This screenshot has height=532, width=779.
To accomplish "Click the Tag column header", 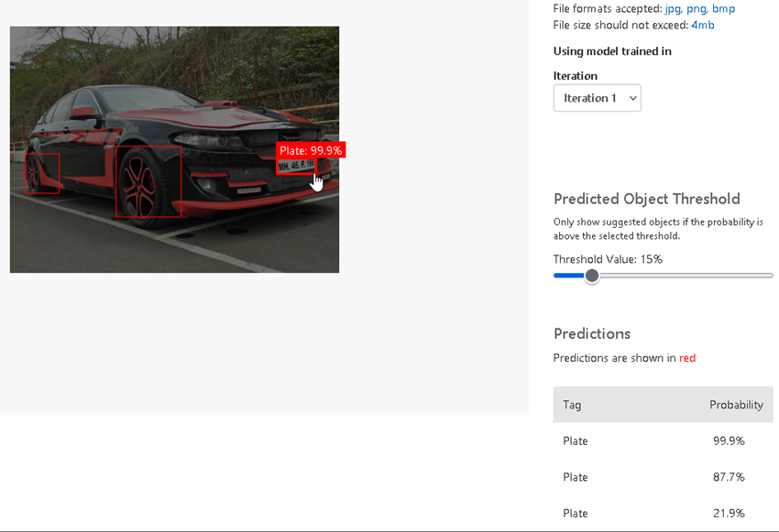I will tap(572, 405).
